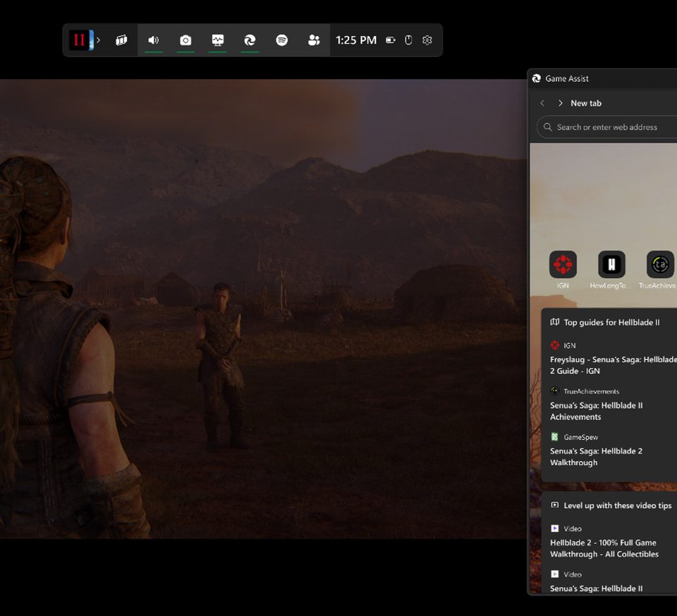Open the Capture camera widget
This screenshot has width=677, height=616.
[x=185, y=40]
